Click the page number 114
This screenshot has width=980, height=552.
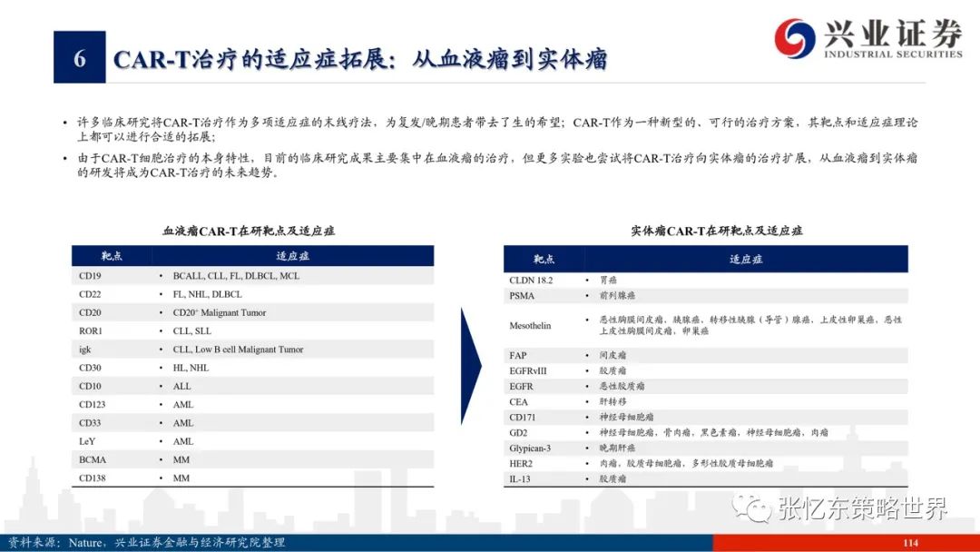911,543
